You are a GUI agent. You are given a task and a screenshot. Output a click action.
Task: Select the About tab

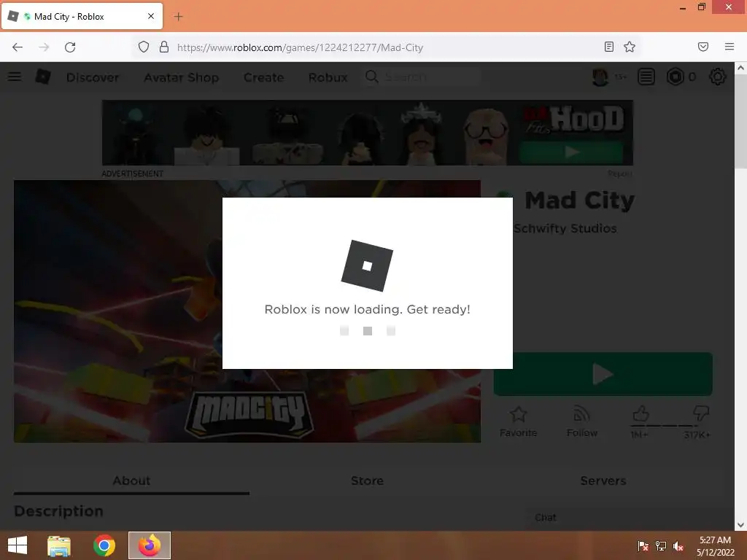[x=131, y=481]
